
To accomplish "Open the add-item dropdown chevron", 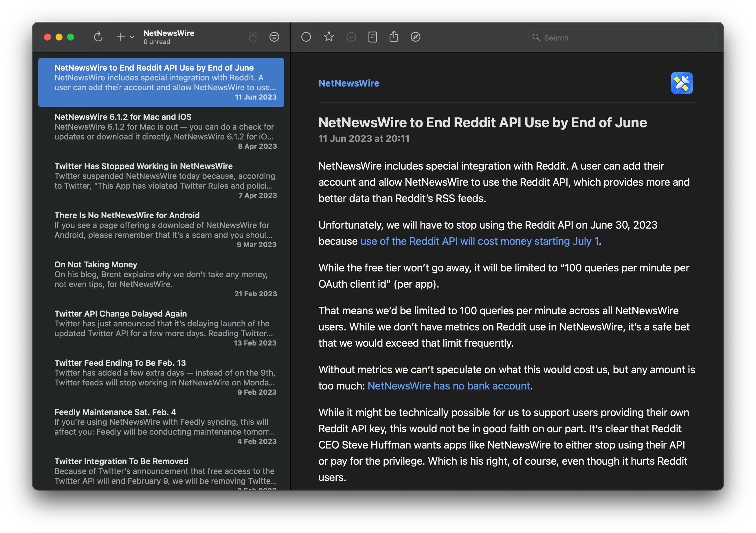I will coord(132,37).
